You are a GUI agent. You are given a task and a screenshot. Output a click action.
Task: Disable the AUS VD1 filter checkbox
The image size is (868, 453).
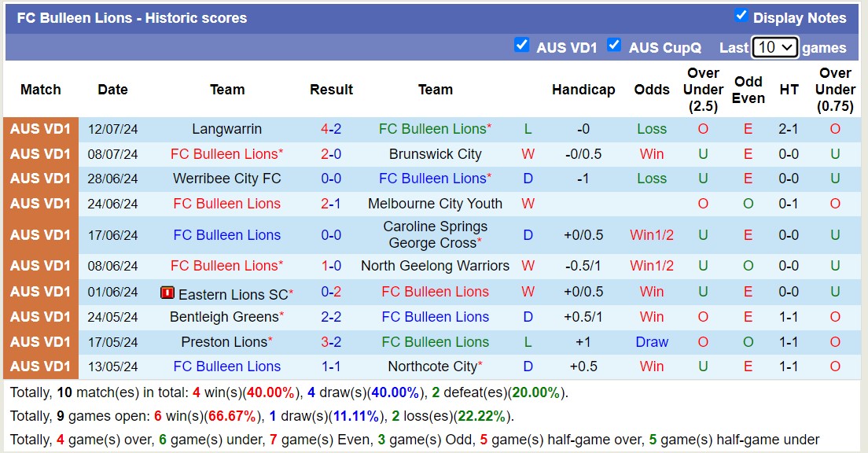click(x=522, y=46)
